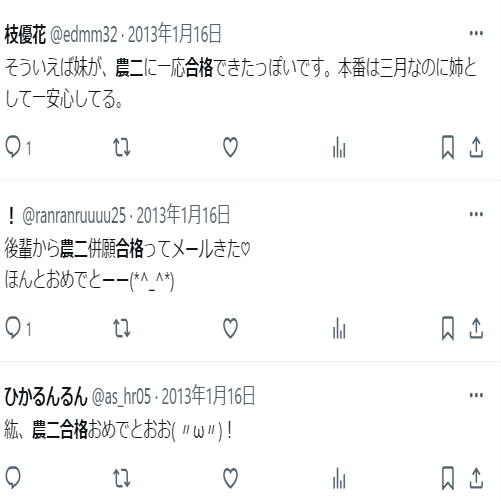Open more menu on ひかるんるん's tweet

pyautogui.click(x=476, y=395)
